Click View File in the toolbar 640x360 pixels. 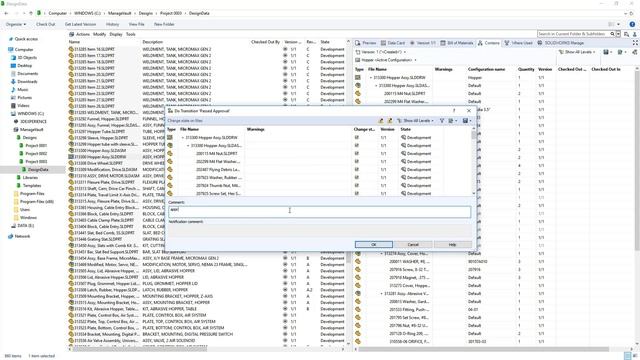[x=136, y=24]
